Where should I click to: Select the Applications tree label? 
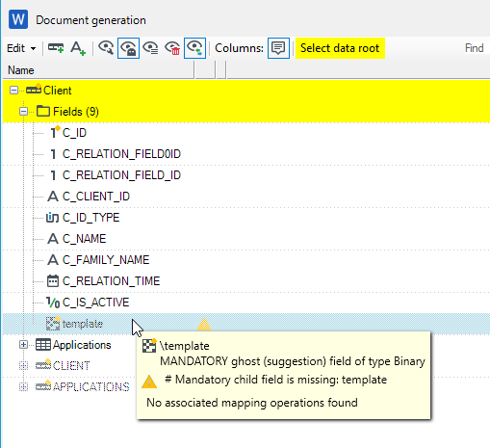tap(82, 345)
